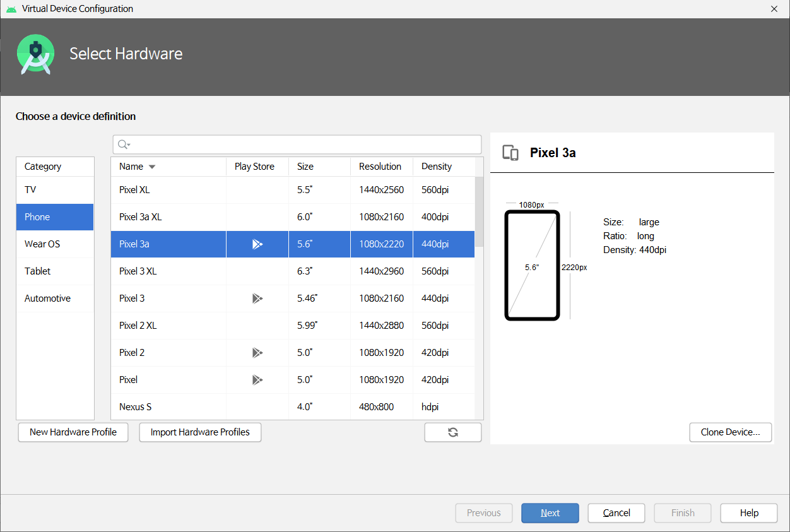Click the 6.3" size cell
This screenshot has height=532, width=790.
(319, 271)
